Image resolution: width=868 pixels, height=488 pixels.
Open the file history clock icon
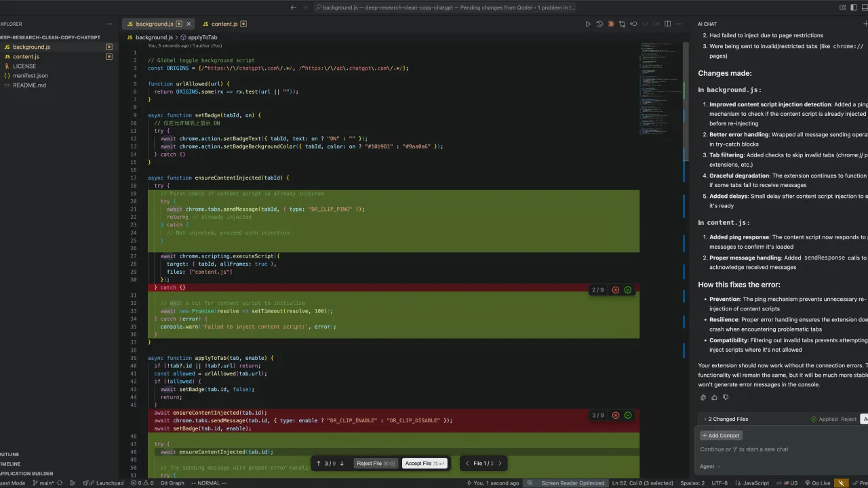599,24
